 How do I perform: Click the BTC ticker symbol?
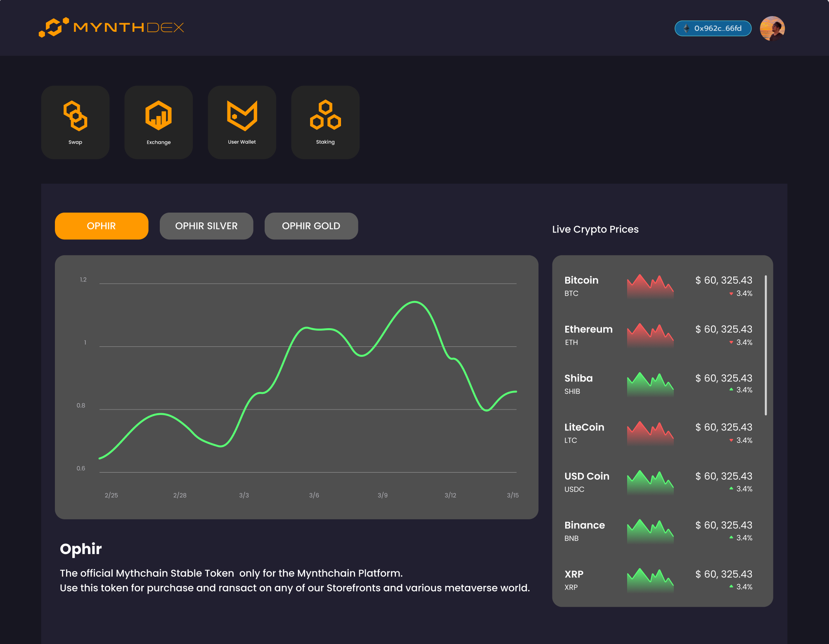[571, 294]
